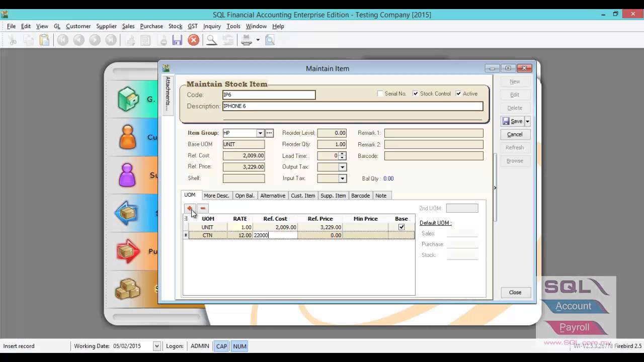Viewport: 644px width, 362px height.
Task: Decrease Lead Time with down stepper
Action: 343,158
